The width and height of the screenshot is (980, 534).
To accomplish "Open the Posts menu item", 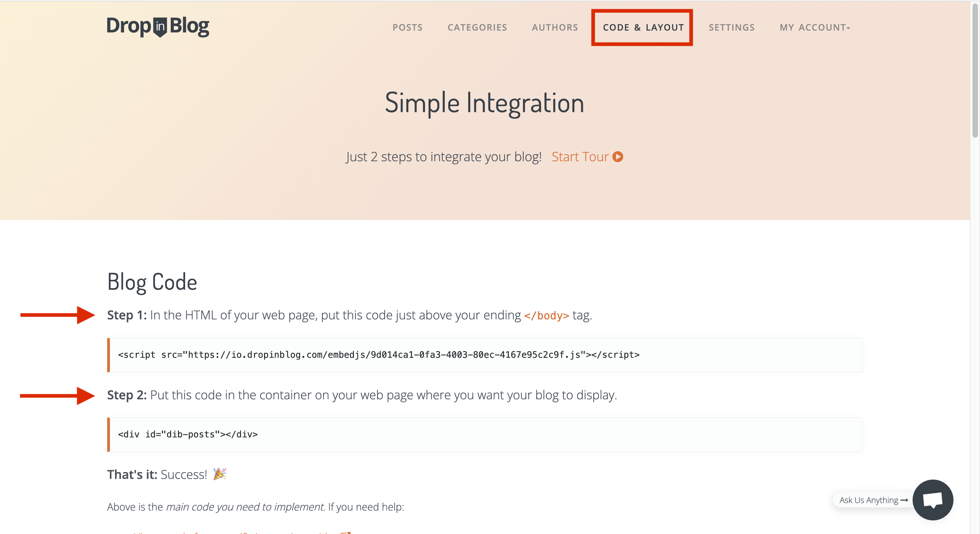I will [x=407, y=28].
